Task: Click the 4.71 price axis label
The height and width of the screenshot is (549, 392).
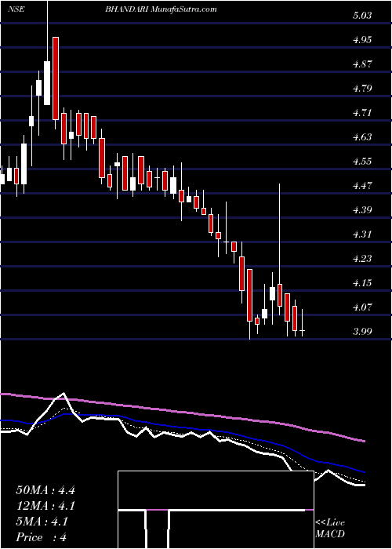Action: coord(362,113)
